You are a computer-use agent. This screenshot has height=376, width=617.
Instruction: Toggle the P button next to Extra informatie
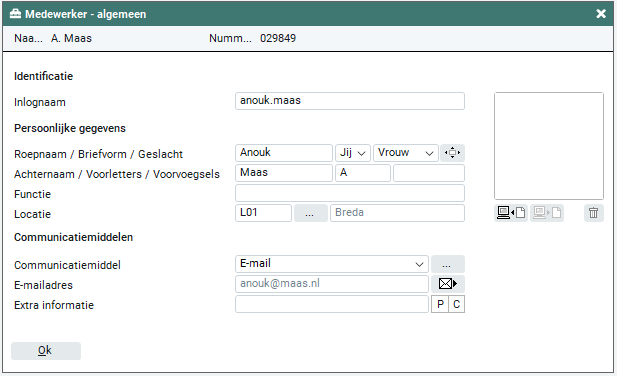tap(440, 304)
